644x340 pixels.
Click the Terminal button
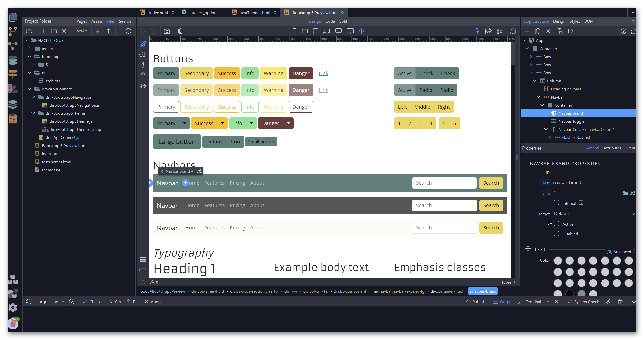[529, 302]
